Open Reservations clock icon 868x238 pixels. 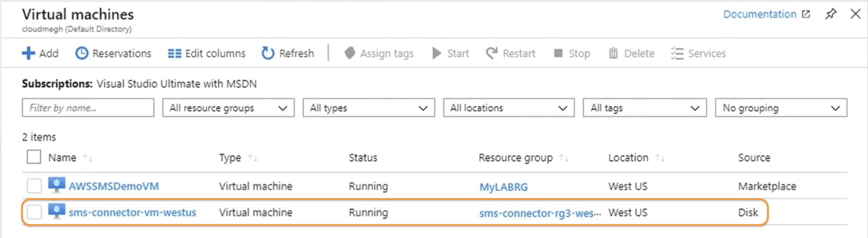82,53
